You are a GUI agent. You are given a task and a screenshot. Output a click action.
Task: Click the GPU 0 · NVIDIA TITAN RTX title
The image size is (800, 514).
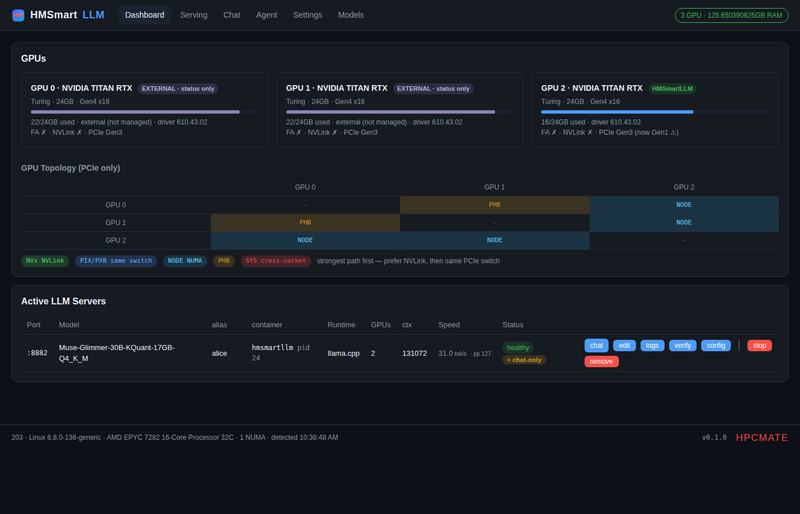tap(82, 88)
